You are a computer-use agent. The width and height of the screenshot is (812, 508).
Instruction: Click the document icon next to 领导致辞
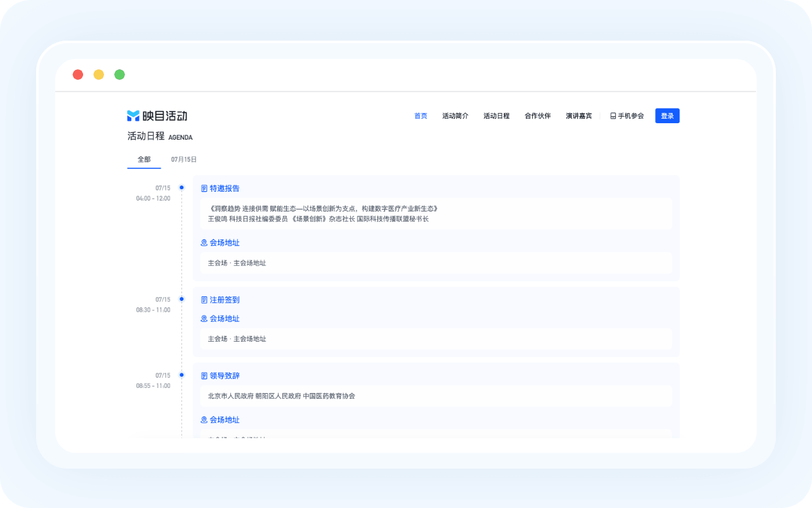pyautogui.click(x=204, y=376)
